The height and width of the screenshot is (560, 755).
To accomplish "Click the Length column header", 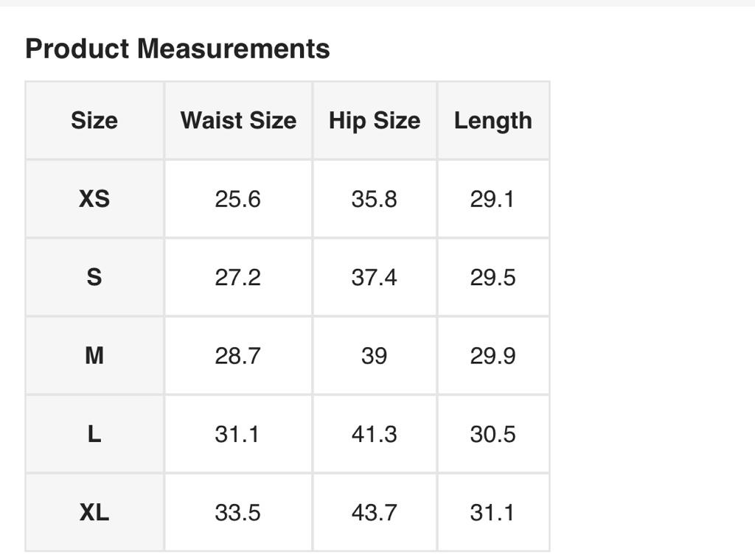I will (x=493, y=120).
